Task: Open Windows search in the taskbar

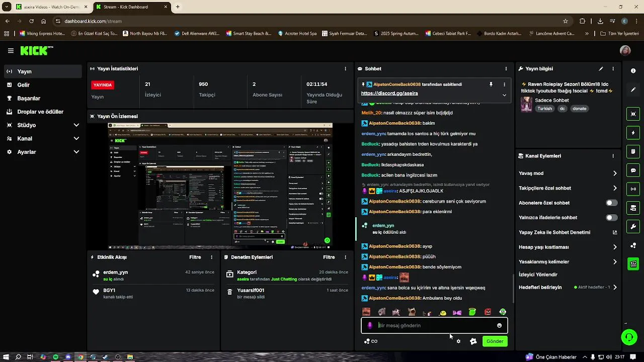Action: pos(18,357)
